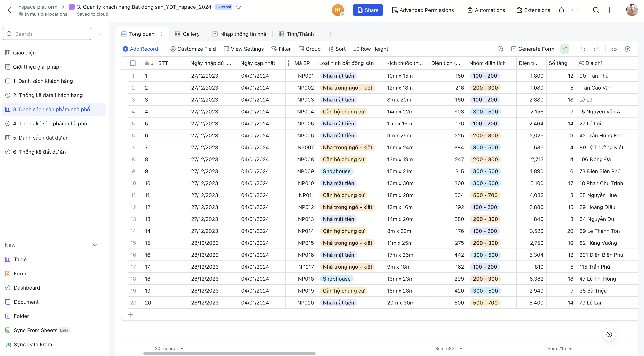Open notifications bell

561,10
